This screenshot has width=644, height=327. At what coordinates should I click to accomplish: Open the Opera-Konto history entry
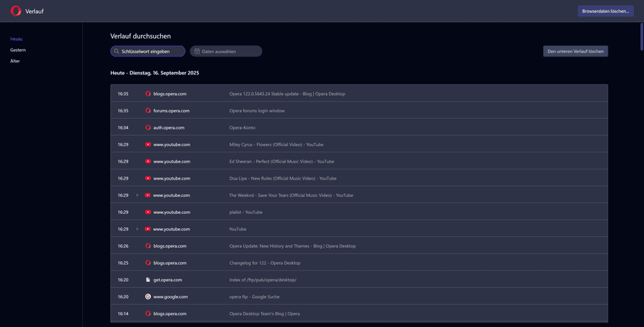pyautogui.click(x=243, y=127)
